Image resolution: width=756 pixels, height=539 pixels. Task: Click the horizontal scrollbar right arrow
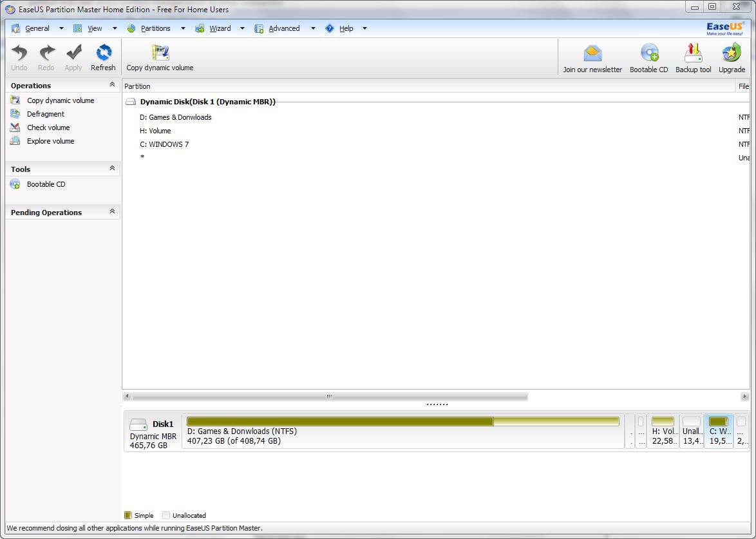745,397
